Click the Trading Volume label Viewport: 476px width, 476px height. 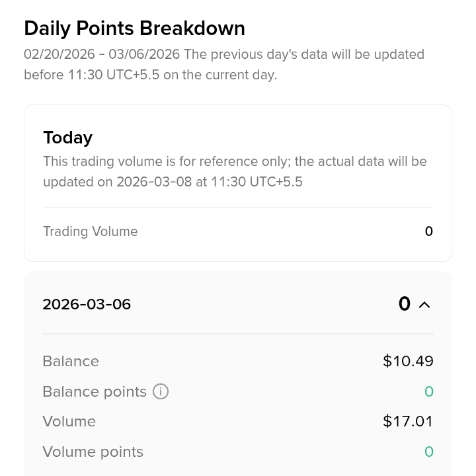click(91, 231)
